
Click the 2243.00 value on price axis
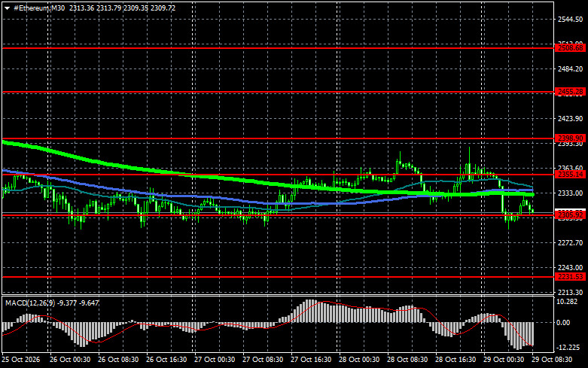click(x=571, y=268)
